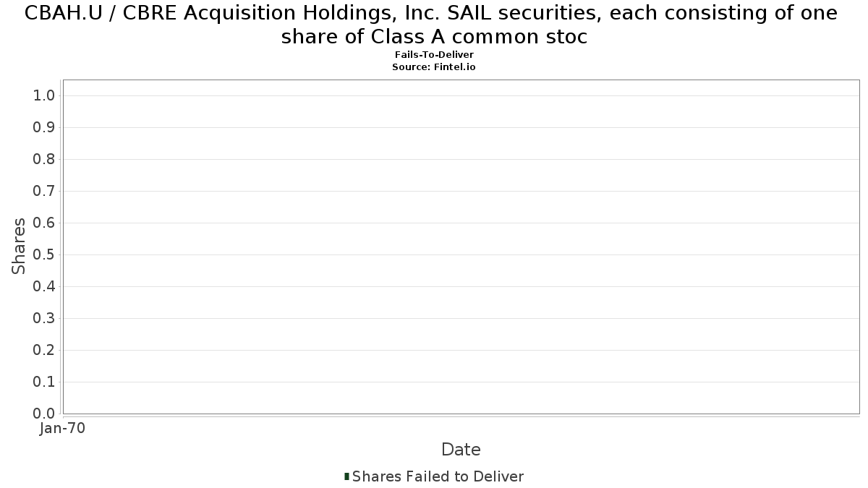Click the 'Fails-To-Deliver' subtitle
Image resolution: width=868 pixels, height=488 pixels.
pyautogui.click(x=434, y=55)
